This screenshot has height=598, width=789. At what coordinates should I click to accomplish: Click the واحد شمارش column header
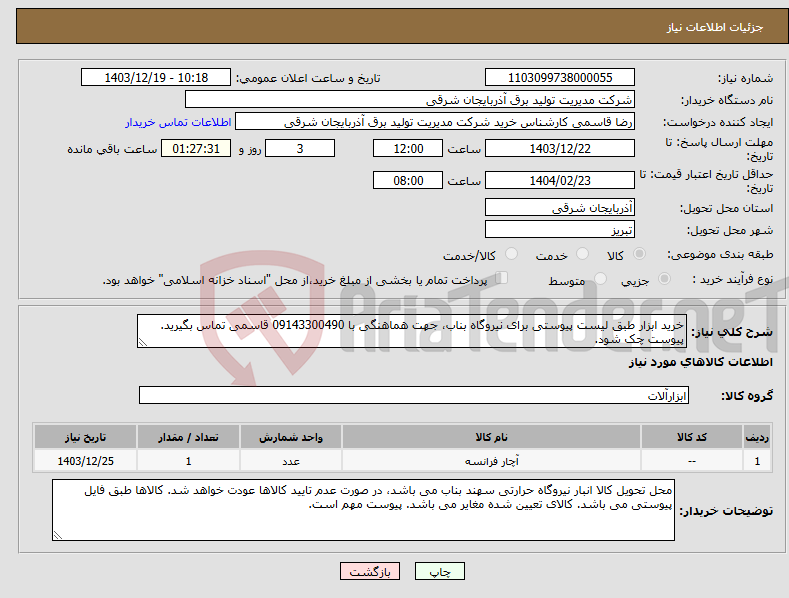click(291, 437)
